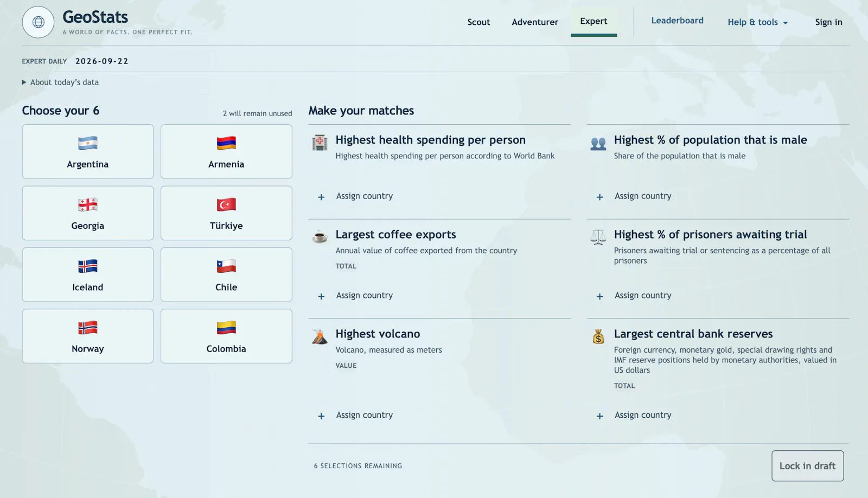The image size is (868, 498).
Task: Click the Argentina flag icon
Action: click(x=88, y=143)
